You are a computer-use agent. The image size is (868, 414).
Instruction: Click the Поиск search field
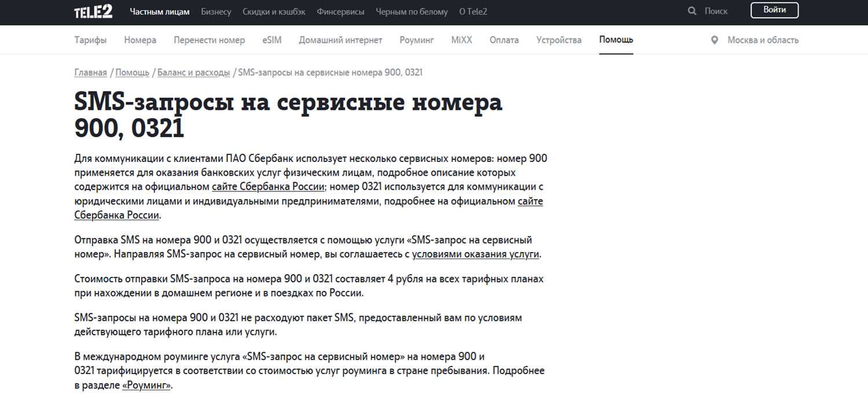point(716,12)
